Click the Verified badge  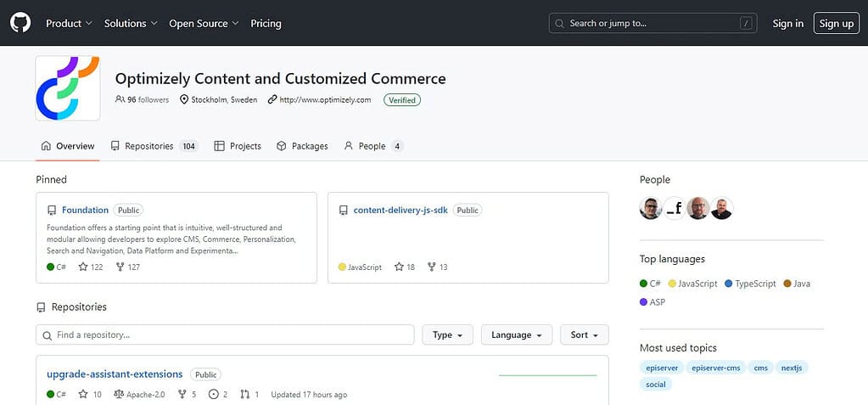pyautogui.click(x=402, y=100)
